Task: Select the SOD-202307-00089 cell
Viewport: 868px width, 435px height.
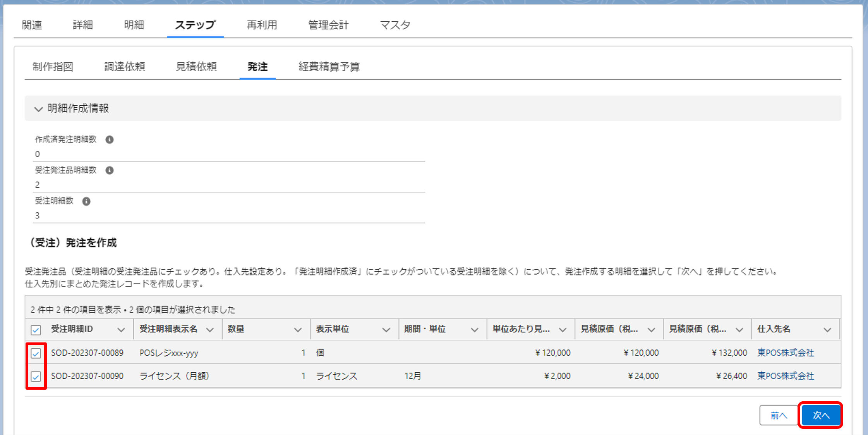Action: coord(87,353)
